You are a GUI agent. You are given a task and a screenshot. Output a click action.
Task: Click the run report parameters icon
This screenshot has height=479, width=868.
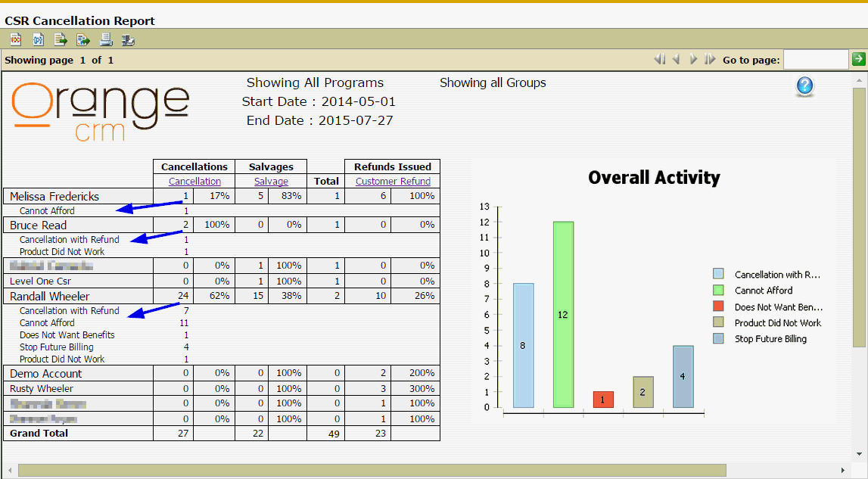pyautogui.click(x=38, y=40)
